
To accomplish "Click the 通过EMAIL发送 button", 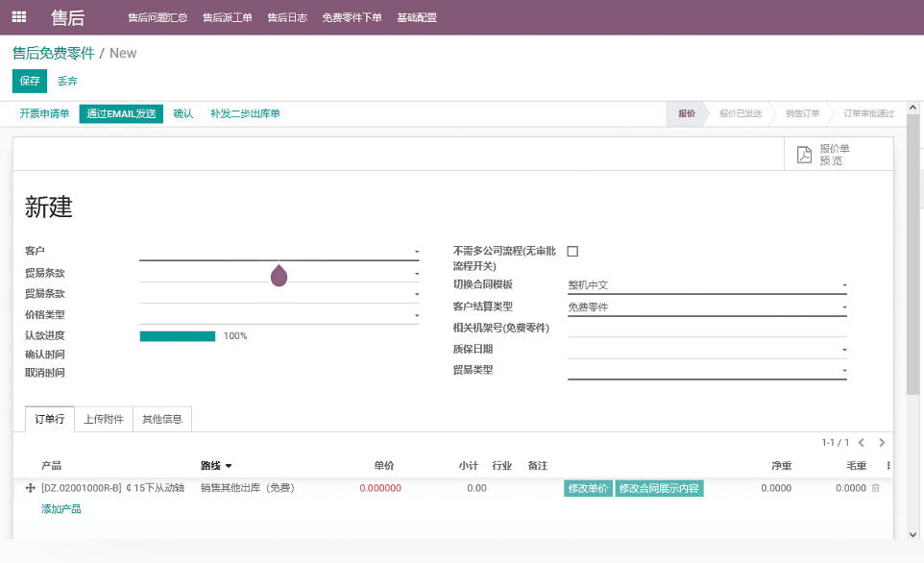I will (x=121, y=113).
